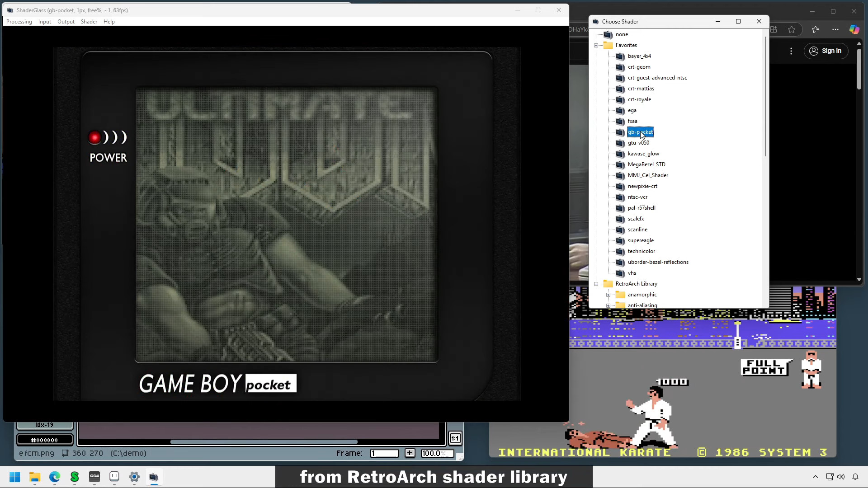Click the Frame number input field
Viewport: 868px width, 488px height.
[x=384, y=453]
